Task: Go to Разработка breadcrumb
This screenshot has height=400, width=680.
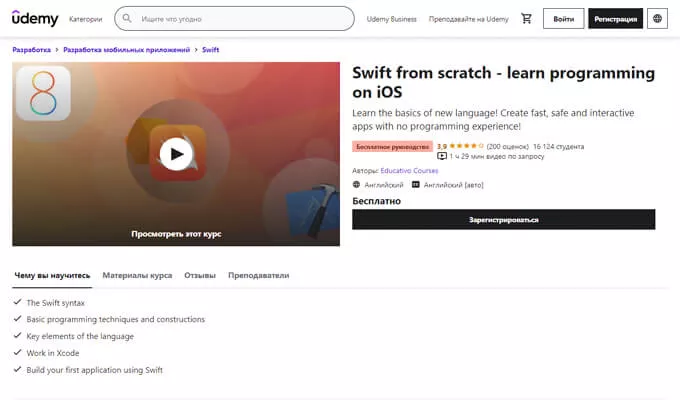Action: pos(32,50)
